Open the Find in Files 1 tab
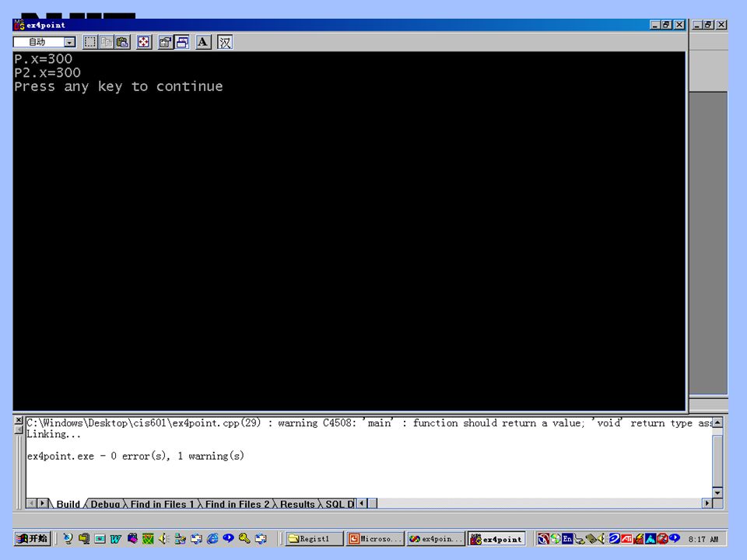Viewport: 747px width, 560px height. [162, 504]
